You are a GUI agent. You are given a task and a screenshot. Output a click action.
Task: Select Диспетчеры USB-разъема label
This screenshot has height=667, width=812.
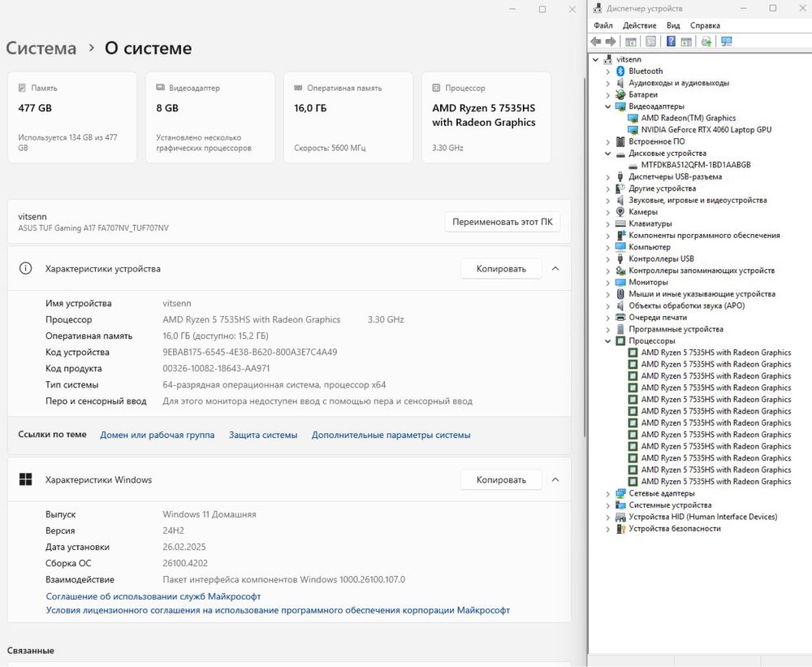676,177
